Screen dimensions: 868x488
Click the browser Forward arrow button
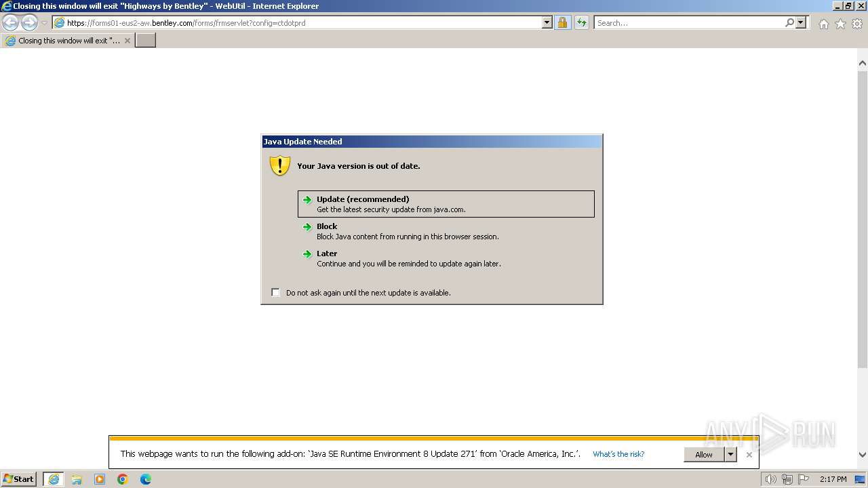tap(29, 22)
